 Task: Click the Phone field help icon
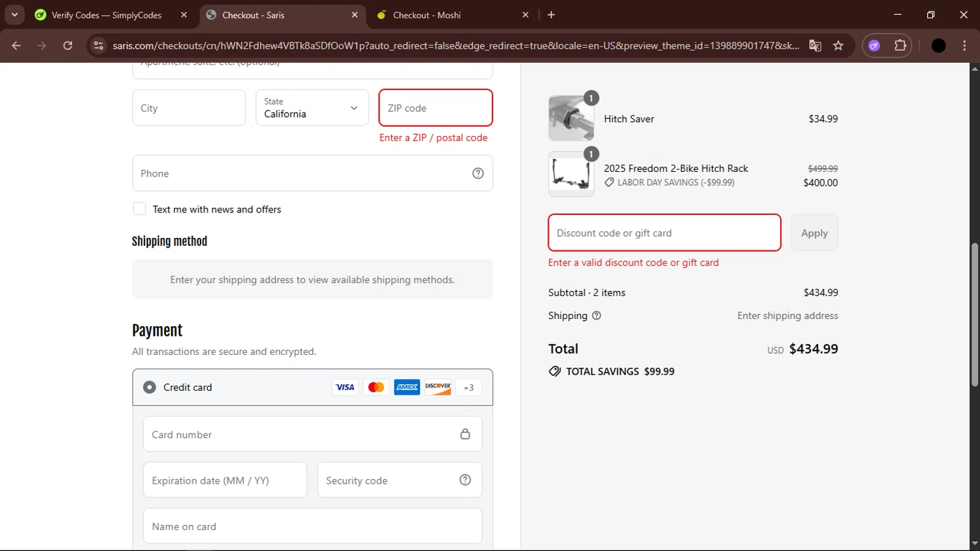click(x=478, y=173)
